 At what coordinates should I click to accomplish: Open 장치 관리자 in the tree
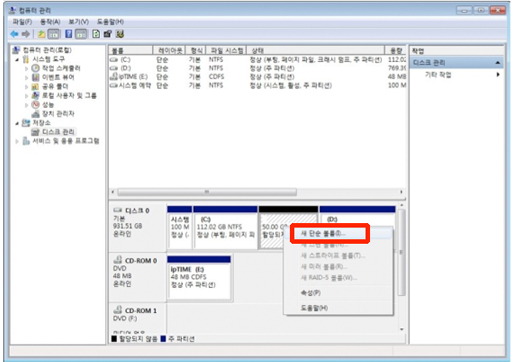point(58,114)
